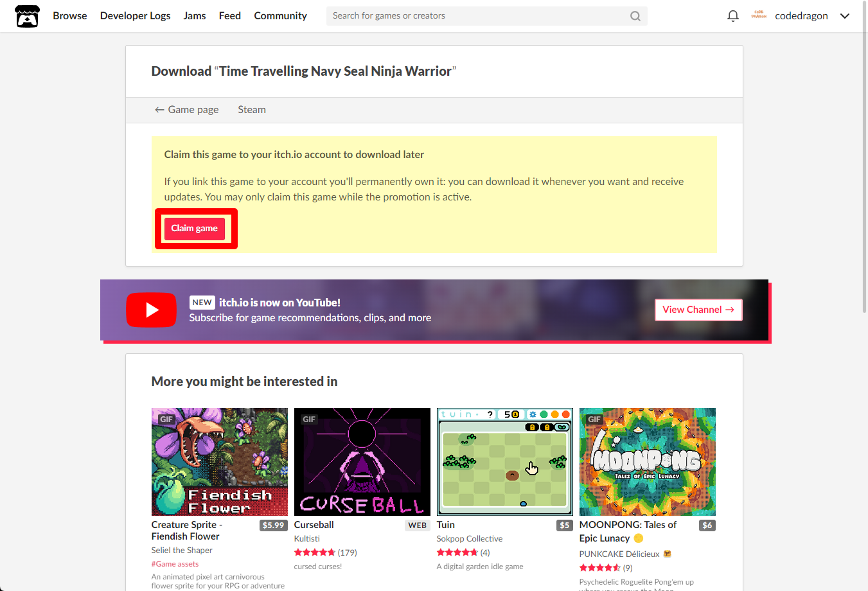Click the search magnifier icon

[x=635, y=16]
